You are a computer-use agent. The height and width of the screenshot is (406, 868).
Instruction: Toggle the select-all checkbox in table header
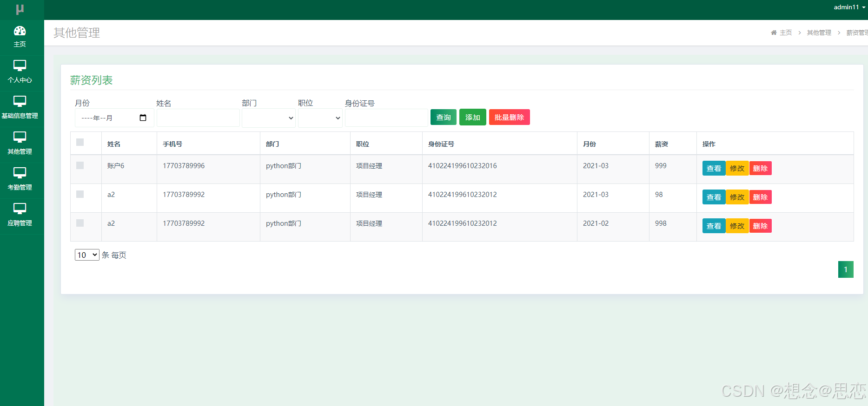(x=80, y=142)
